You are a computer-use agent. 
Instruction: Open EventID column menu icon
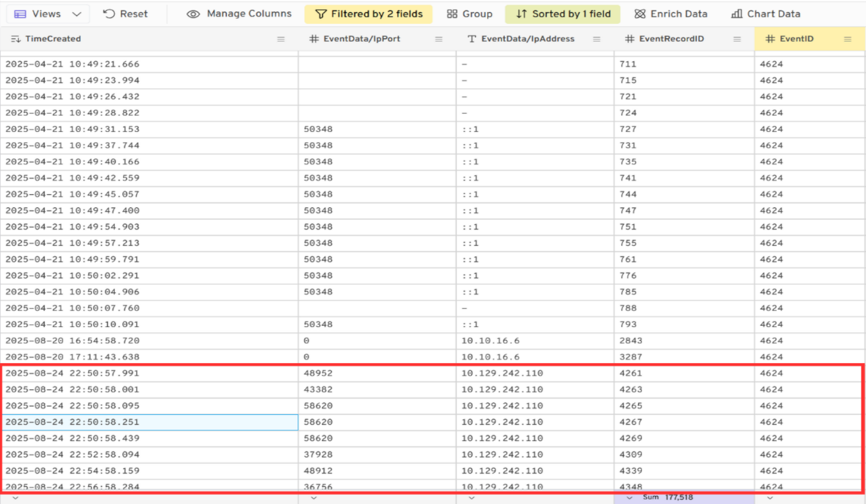(848, 39)
